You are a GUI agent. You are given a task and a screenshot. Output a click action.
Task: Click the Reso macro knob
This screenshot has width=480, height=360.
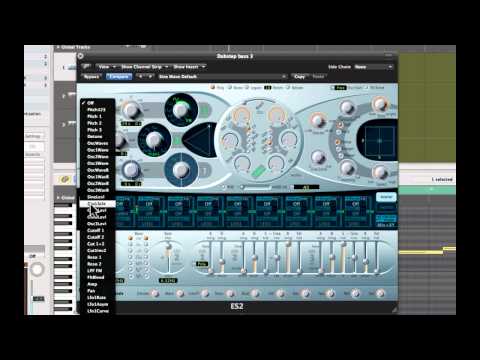tap(230, 293)
